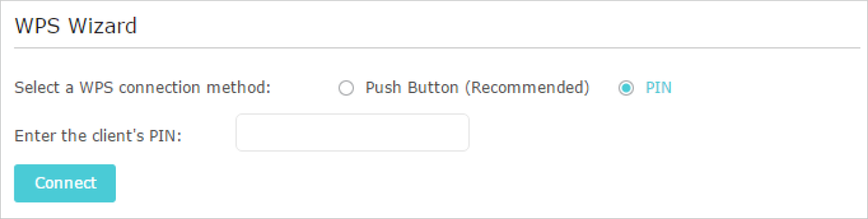Choose Push Button as the WPS method

click(x=346, y=89)
